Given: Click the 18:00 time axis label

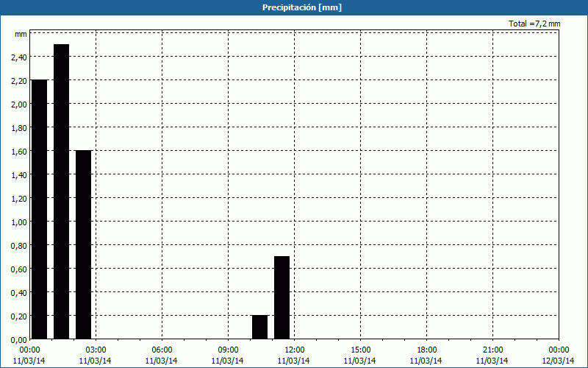Looking at the screenshot, I should (x=426, y=350).
